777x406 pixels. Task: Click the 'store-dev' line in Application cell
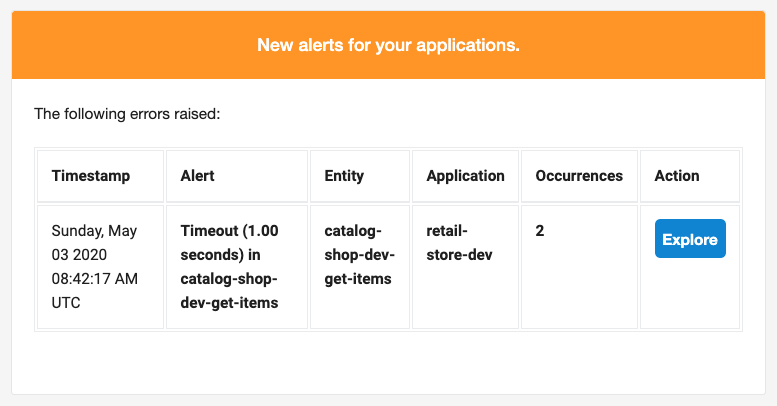[459, 255]
